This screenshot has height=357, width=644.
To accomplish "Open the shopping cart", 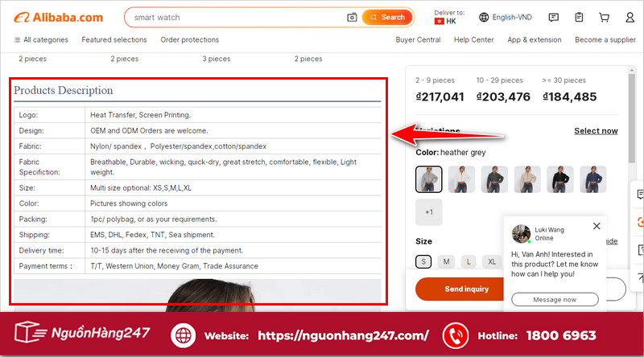I will tap(604, 17).
